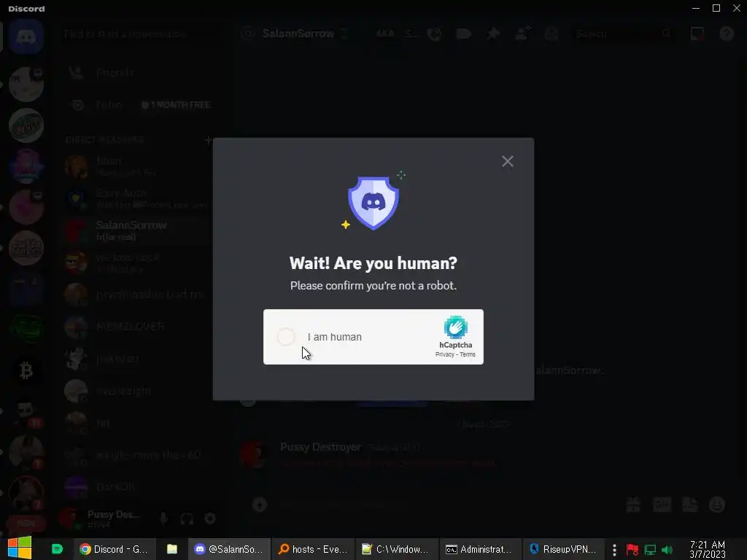The image size is (747, 560).
Task: Click the network monitor tray icon
Action: tap(650, 550)
